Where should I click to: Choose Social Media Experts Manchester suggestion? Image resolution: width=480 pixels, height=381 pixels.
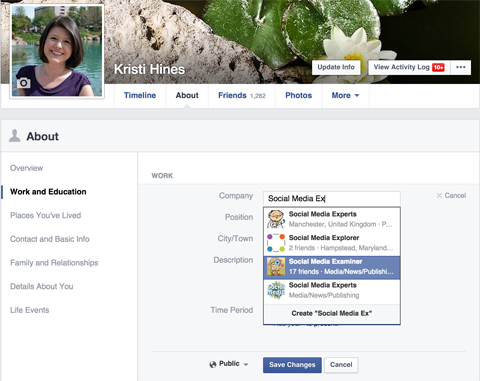pyautogui.click(x=332, y=219)
